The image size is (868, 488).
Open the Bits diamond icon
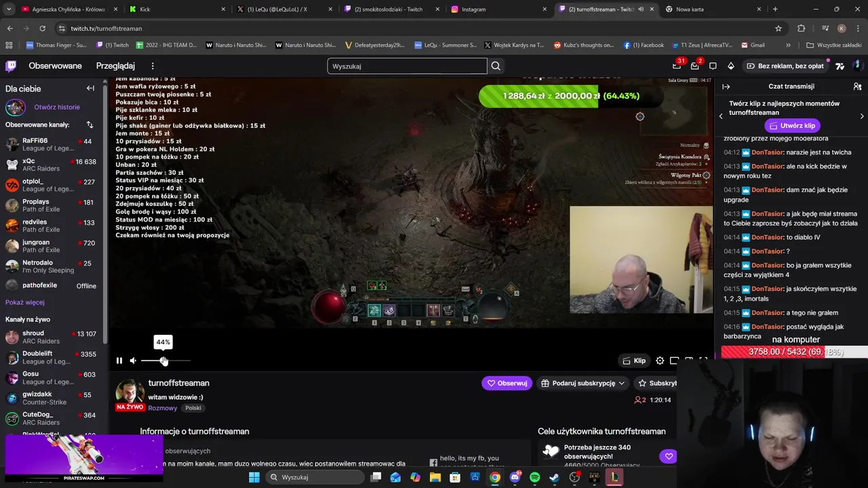[730, 66]
